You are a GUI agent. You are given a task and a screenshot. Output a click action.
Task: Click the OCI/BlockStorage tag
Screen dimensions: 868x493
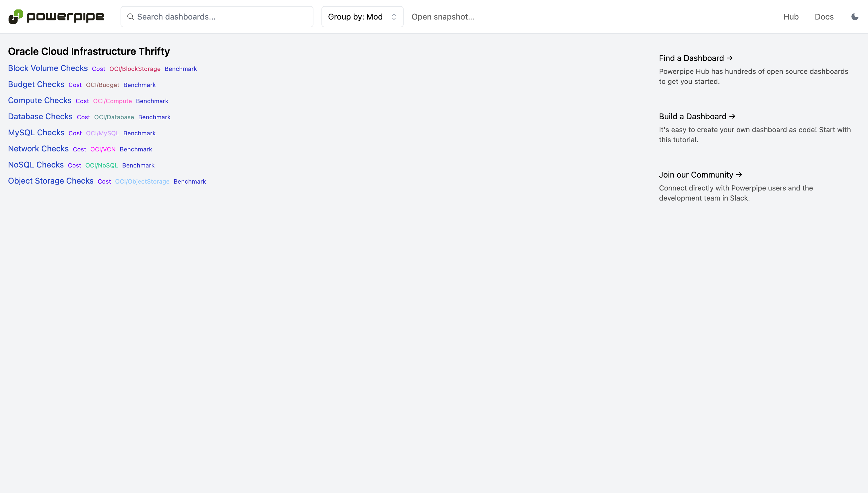click(135, 69)
